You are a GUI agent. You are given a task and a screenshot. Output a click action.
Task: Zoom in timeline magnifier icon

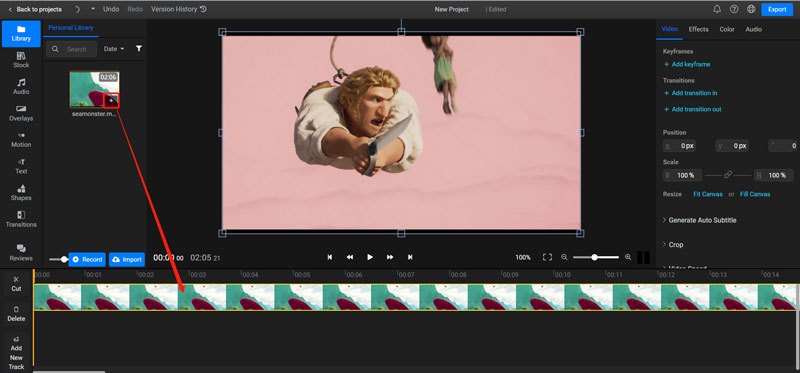point(628,257)
